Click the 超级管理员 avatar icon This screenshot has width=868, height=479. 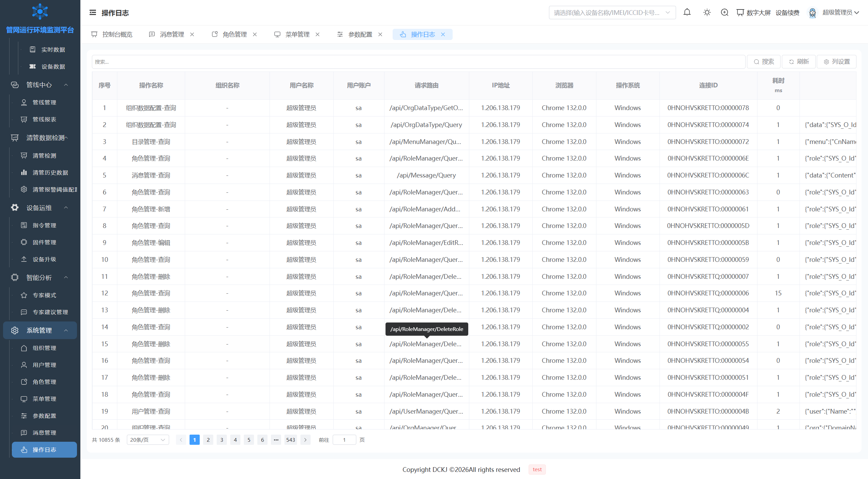(x=812, y=13)
